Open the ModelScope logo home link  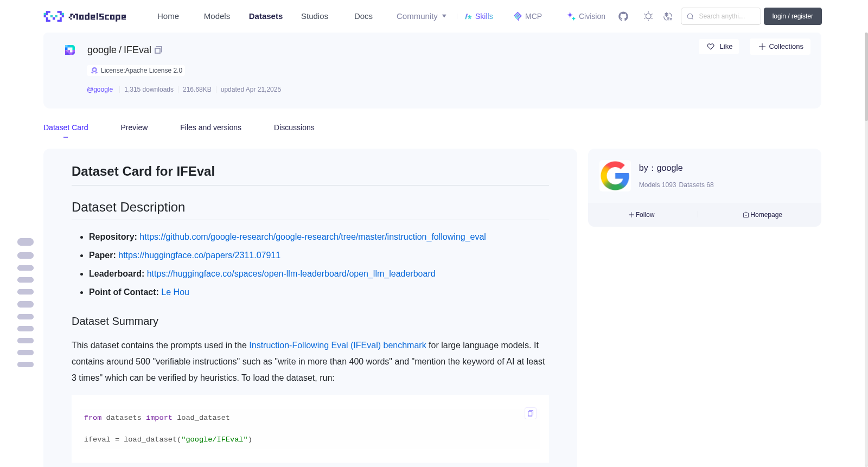(x=85, y=16)
